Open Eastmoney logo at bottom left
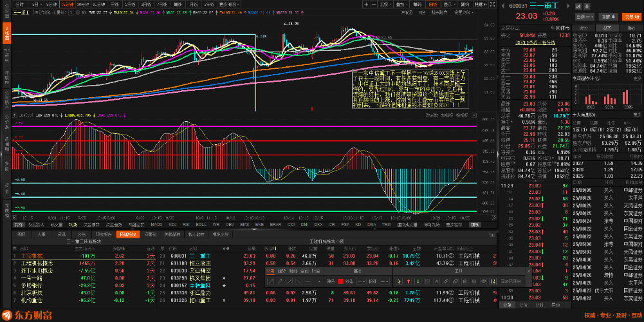This screenshot has width=644, height=322. [28, 316]
